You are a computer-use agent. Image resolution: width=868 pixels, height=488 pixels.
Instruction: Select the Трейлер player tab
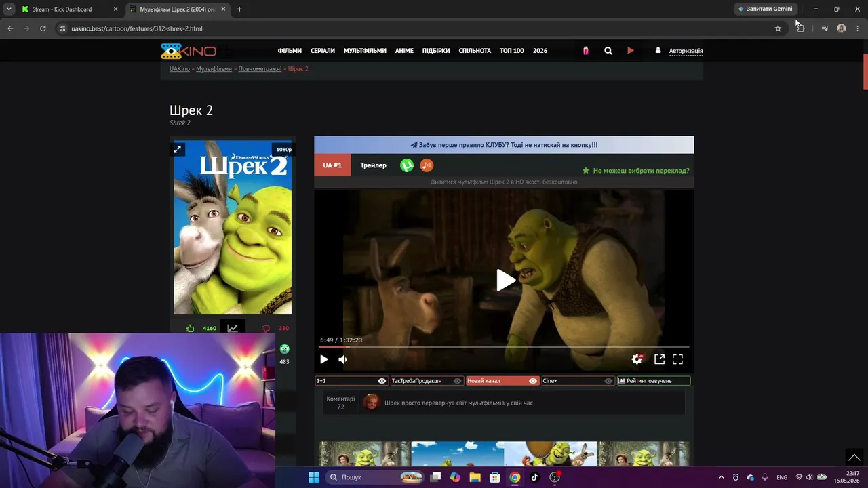coord(373,165)
